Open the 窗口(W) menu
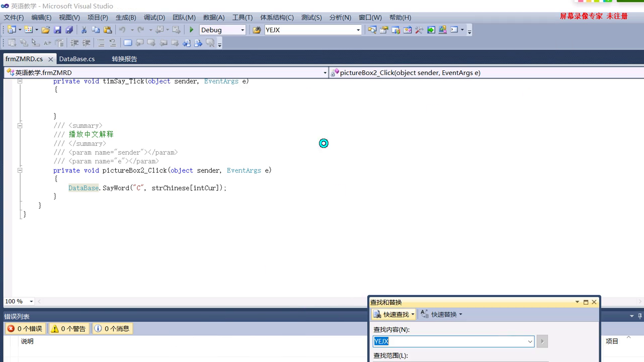644x362 pixels. pos(370,17)
